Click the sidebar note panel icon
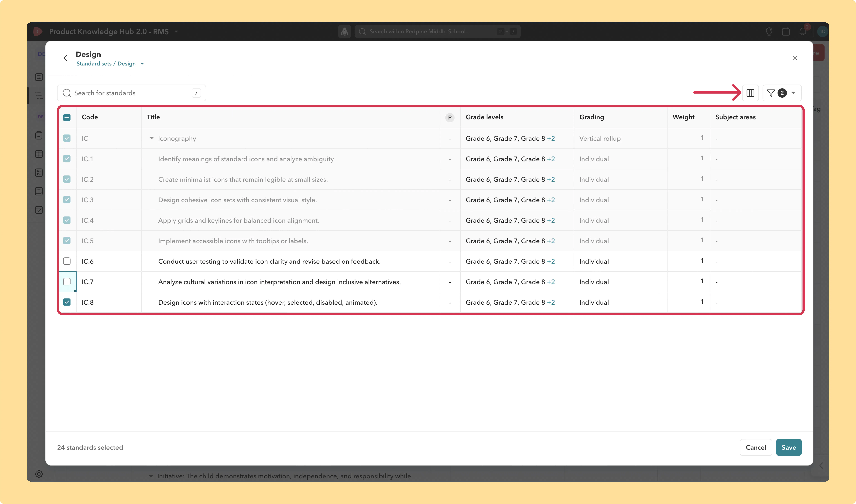The image size is (856, 504). pyautogui.click(x=39, y=191)
